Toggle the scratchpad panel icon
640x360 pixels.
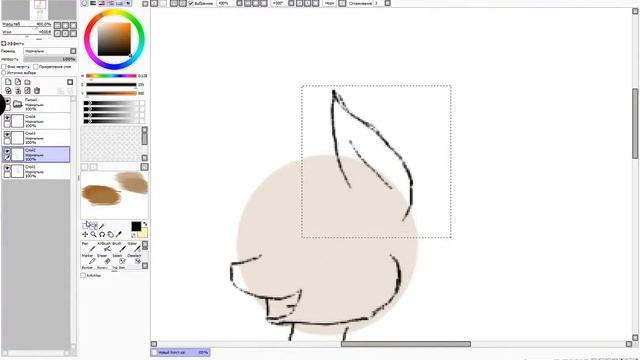[128, 3]
